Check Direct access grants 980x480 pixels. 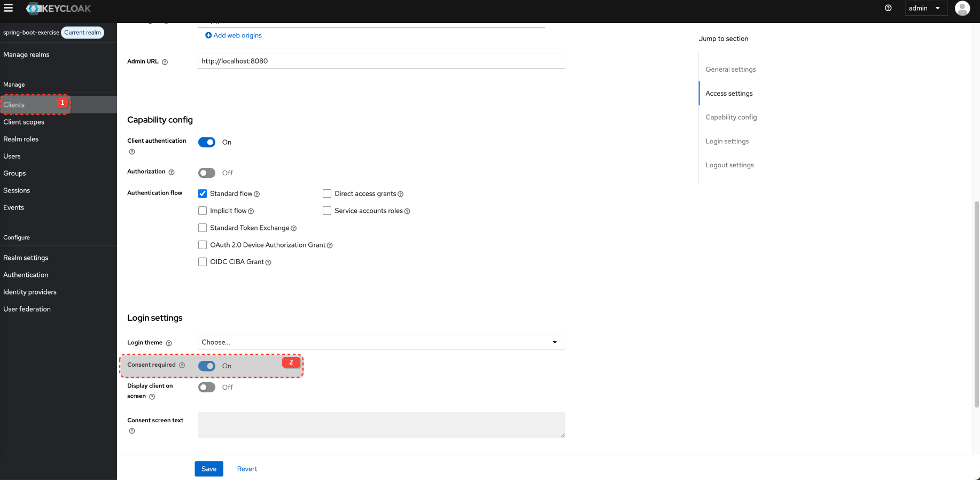point(327,193)
